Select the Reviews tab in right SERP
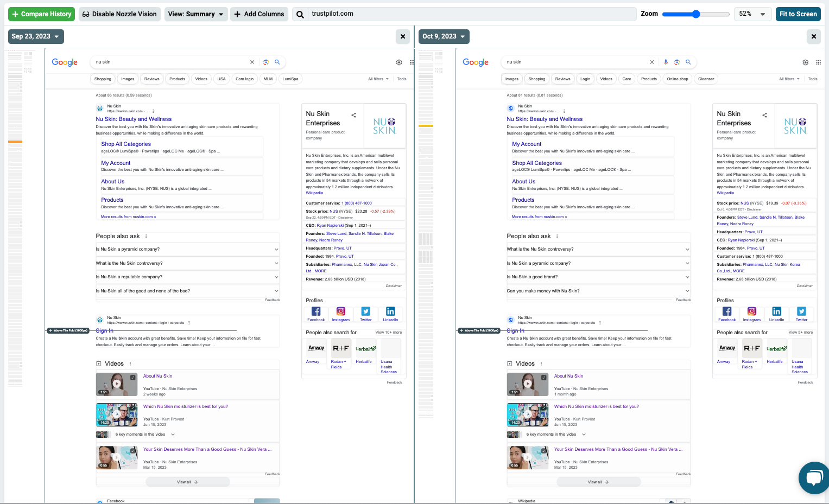This screenshot has height=504, width=829. point(562,79)
